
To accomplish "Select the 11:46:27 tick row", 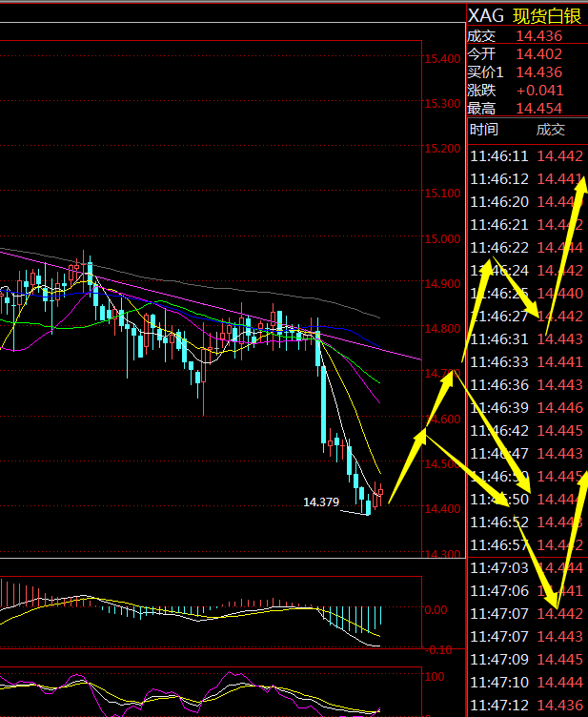I will click(x=527, y=316).
